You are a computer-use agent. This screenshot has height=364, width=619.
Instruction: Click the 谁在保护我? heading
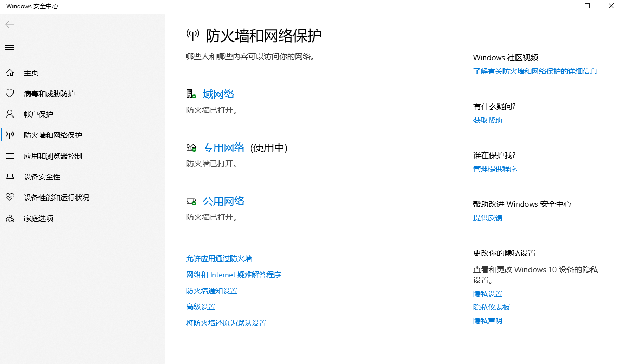click(494, 155)
